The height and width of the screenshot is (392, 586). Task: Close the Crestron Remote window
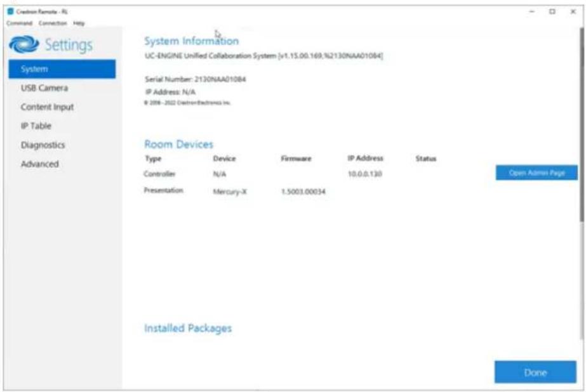573,11
